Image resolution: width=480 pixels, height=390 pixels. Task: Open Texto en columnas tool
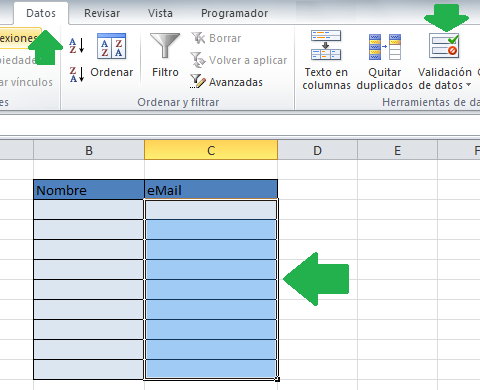click(x=326, y=61)
